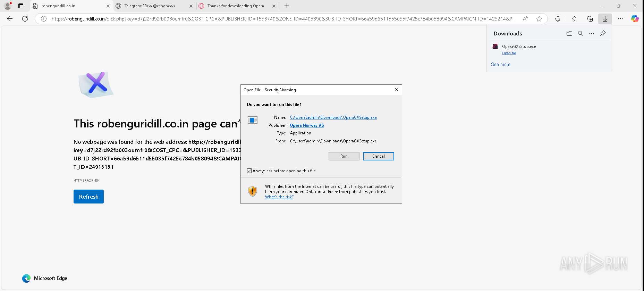This screenshot has height=291, width=644.
Task: View site information icon in address bar
Action: [x=44, y=19]
